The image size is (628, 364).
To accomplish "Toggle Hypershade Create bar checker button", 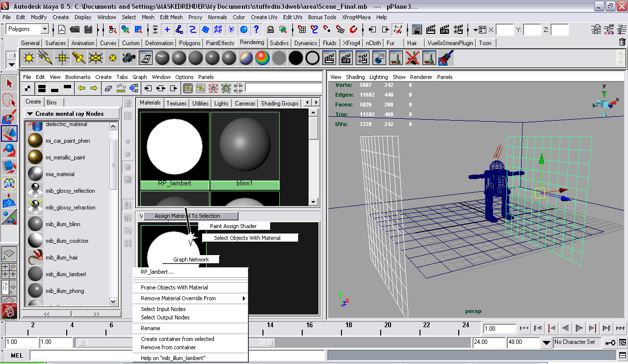I will coord(28,88).
